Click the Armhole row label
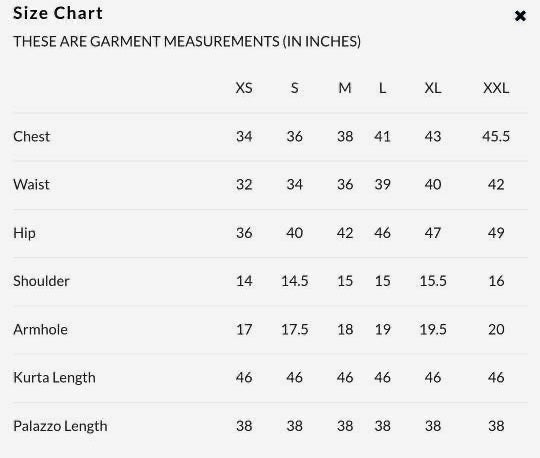Image resolution: width=540 pixels, height=458 pixels. pos(40,330)
